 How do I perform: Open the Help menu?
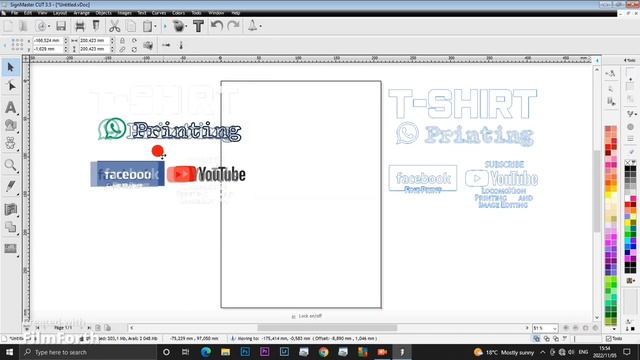(x=236, y=13)
